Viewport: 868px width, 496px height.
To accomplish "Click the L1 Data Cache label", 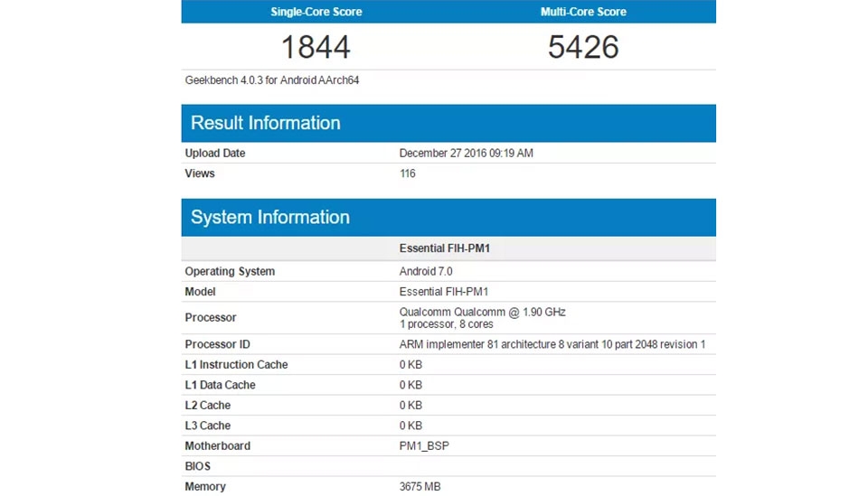I will coord(220,385).
